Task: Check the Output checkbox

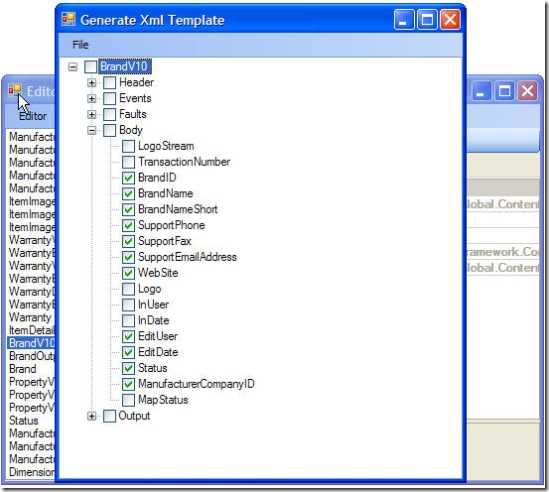Action: 110,416
